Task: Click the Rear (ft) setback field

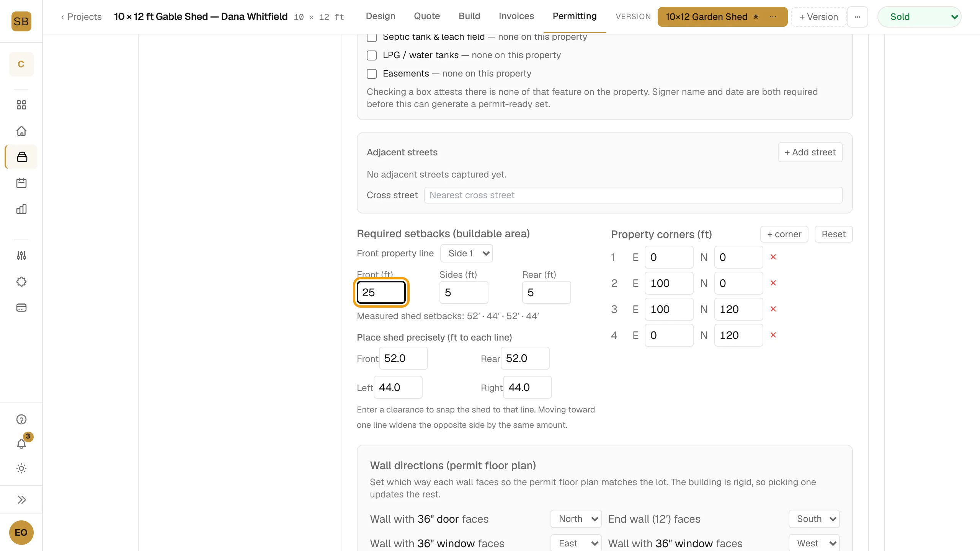Action: [x=546, y=292]
